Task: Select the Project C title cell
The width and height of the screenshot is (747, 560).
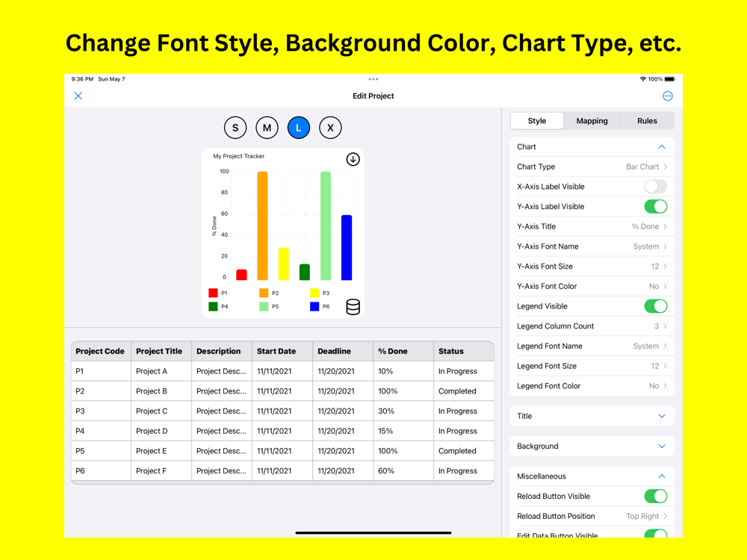Action: (x=161, y=411)
